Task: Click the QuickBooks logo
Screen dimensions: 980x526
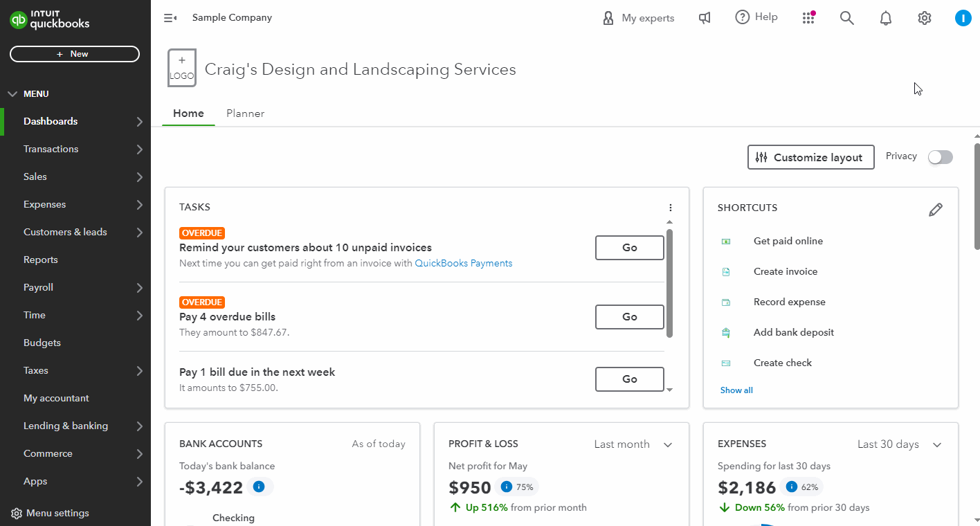Action: [x=50, y=20]
